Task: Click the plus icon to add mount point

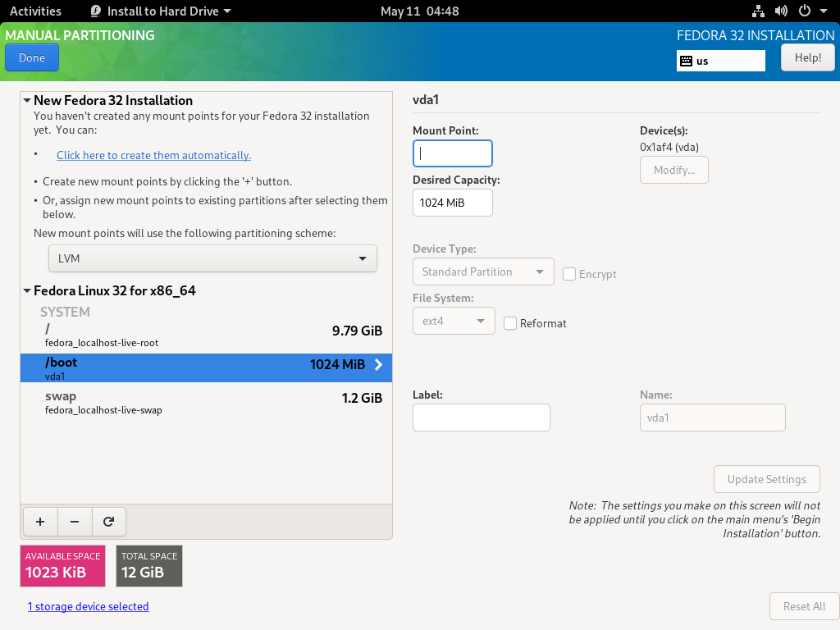Action: [x=40, y=522]
